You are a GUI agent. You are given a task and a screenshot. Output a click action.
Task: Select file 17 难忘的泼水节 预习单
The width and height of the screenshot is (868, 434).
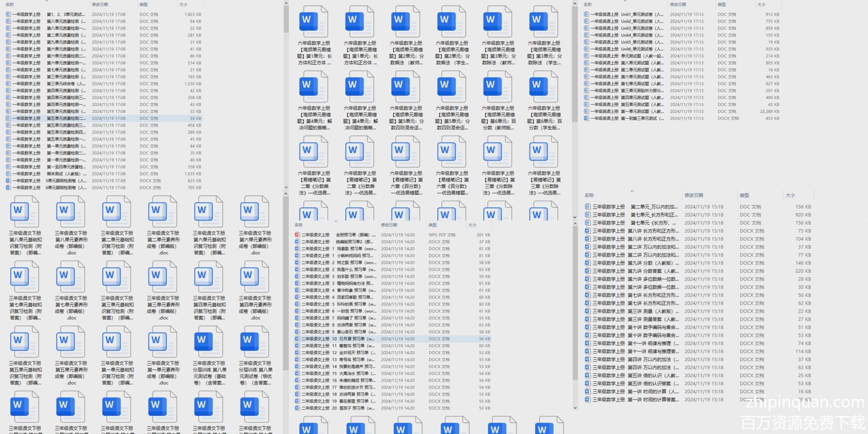tap(352, 388)
